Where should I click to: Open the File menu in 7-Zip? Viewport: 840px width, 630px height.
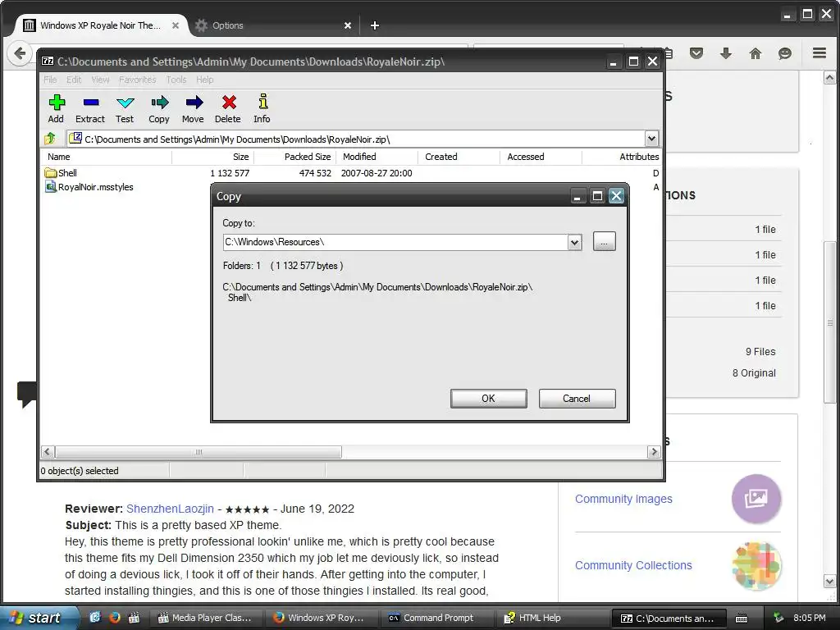tap(50, 80)
